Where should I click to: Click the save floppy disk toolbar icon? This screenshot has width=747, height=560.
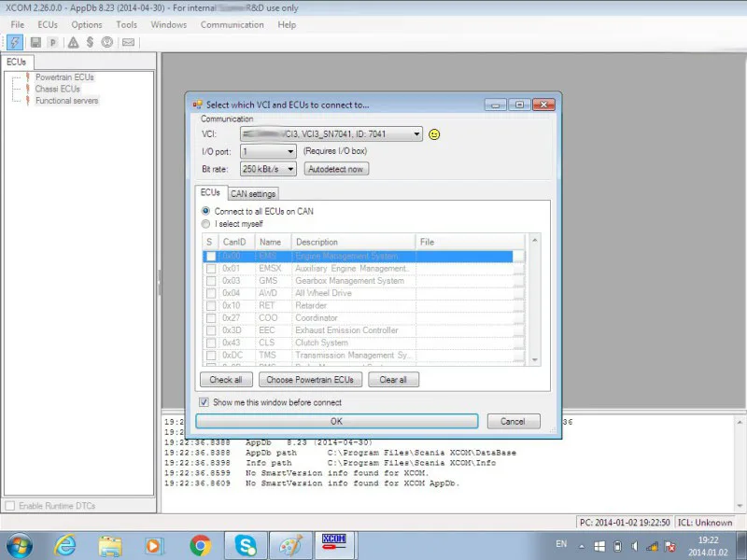click(x=35, y=42)
